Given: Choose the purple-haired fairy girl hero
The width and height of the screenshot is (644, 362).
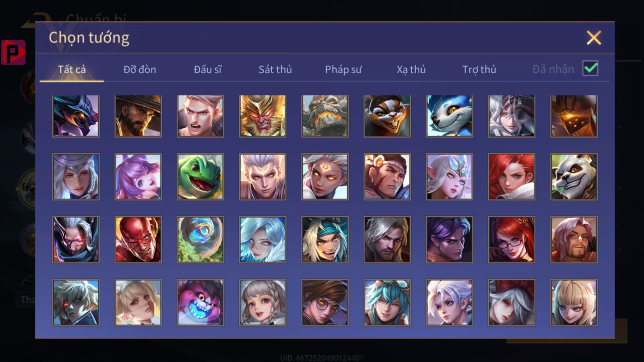Looking at the screenshot, I should pos(138,177).
